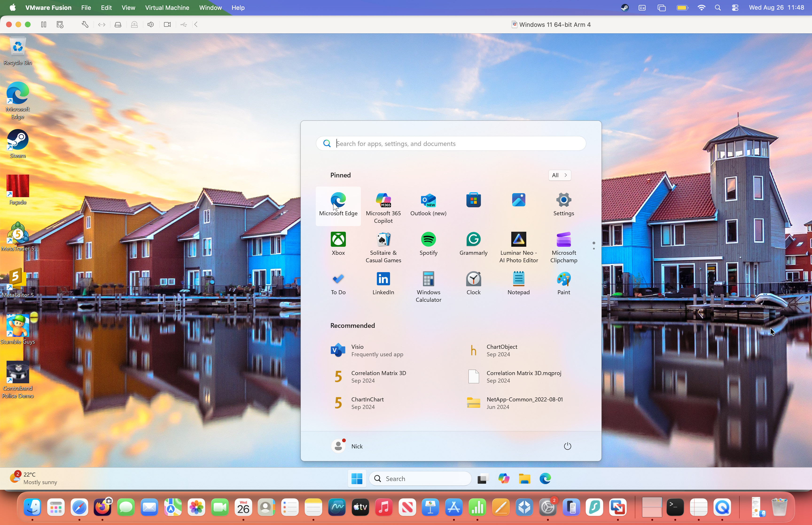Screen dimensions: 812x525
Task: Click the VMware sound device icon
Action: click(151, 24)
